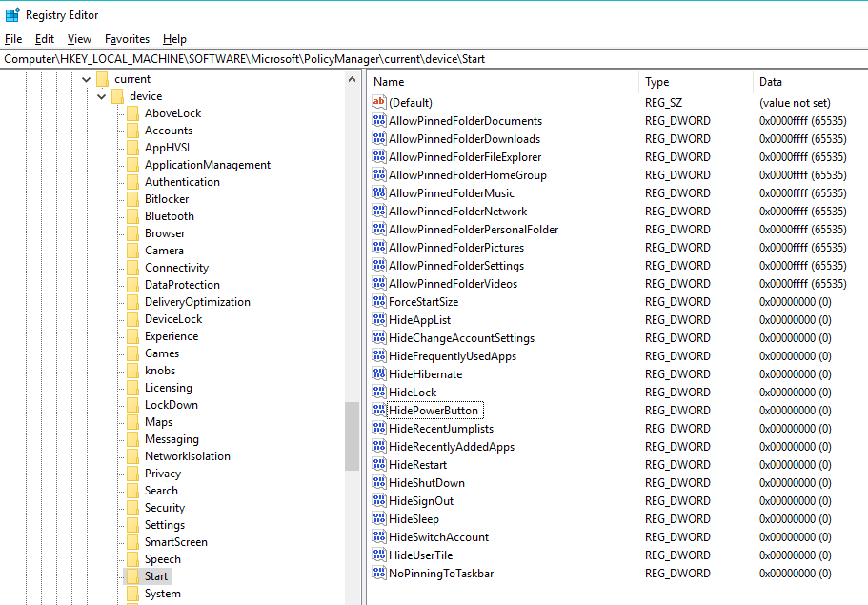Click the string icon of (Default) value
868x605 pixels.
(379, 102)
